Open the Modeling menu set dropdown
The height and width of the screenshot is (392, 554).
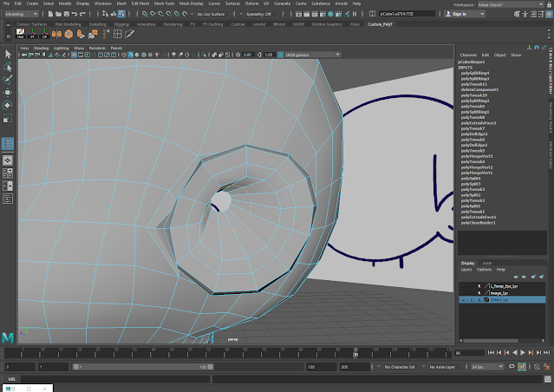[20, 14]
